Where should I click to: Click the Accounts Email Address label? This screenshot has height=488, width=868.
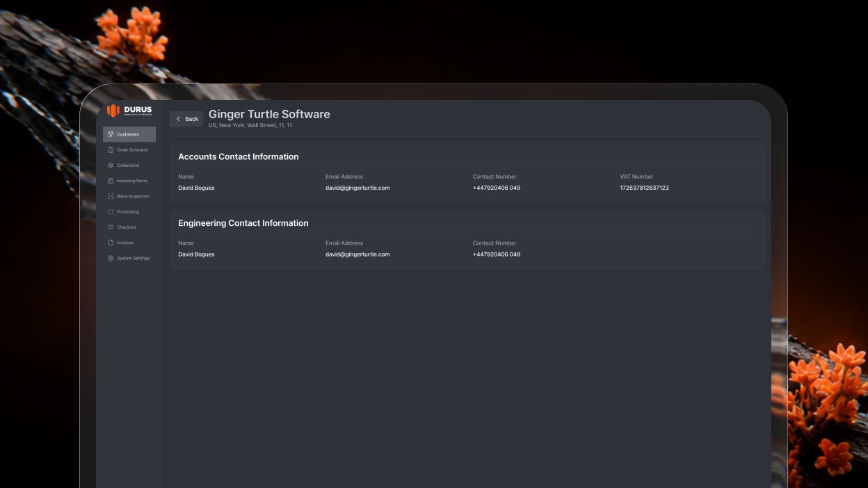(x=344, y=177)
